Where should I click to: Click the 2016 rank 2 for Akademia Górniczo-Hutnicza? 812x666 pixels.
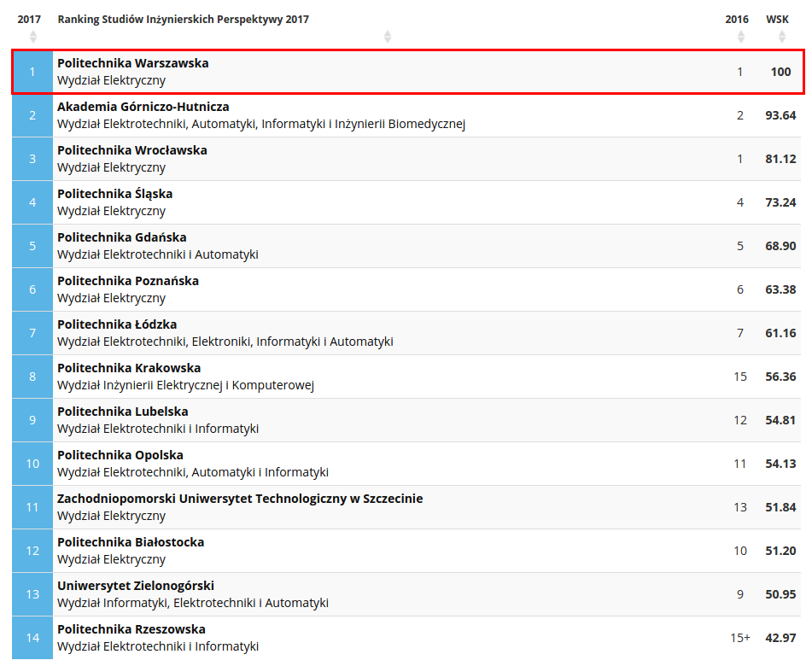coord(740,115)
